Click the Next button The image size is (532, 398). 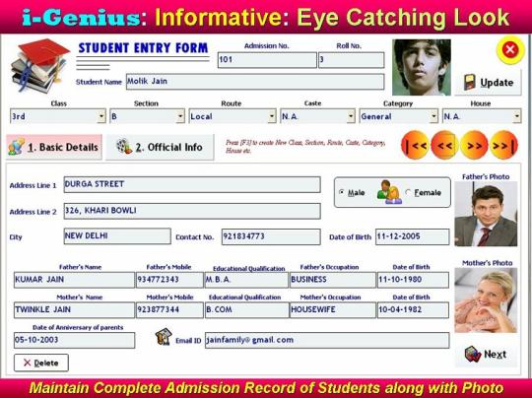click(x=486, y=355)
